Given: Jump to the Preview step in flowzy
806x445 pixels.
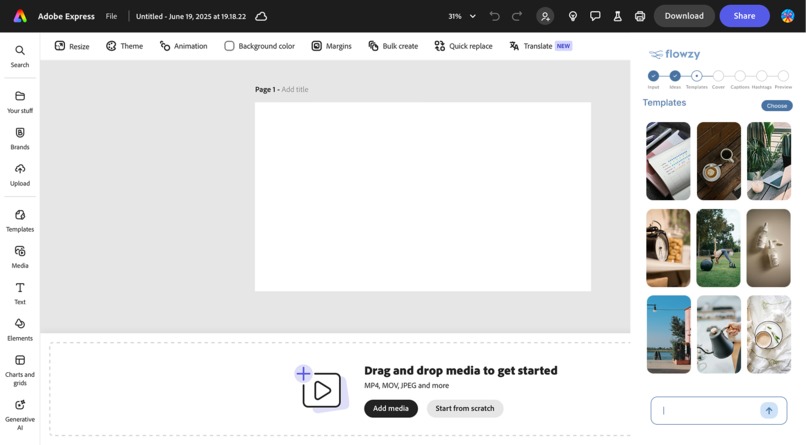Looking at the screenshot, I should pyautogui.click(x=783, y=76).
